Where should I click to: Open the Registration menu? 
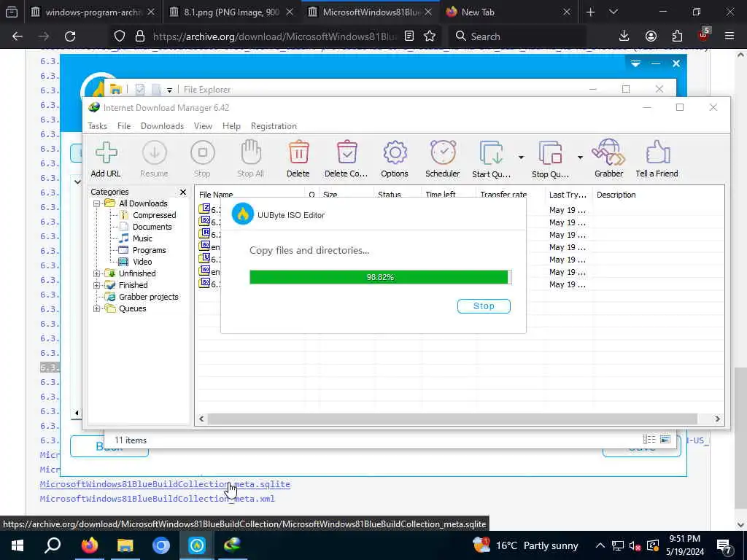pyautogui.click(x=274, y=126)
